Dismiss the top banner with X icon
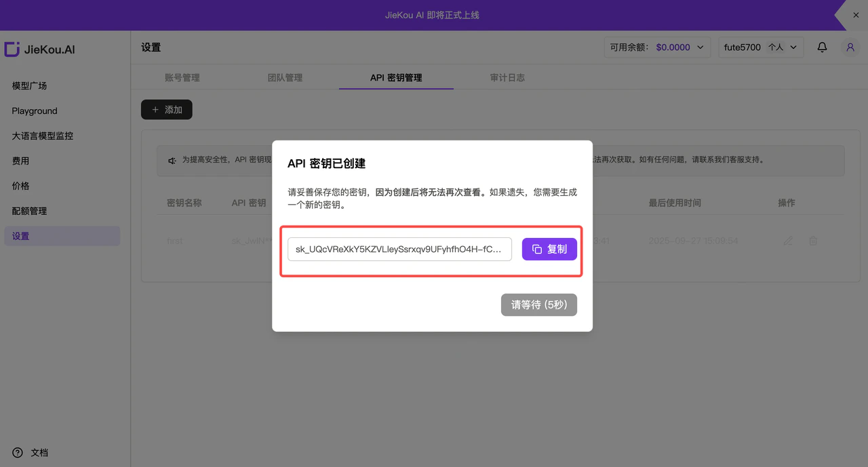The width and height of the screenshot is (868, 467). pos(856,15)
